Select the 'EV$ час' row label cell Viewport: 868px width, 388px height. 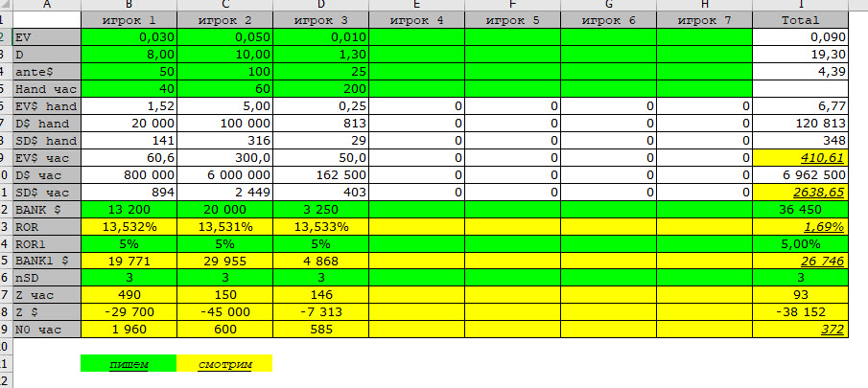pos(46,157)
